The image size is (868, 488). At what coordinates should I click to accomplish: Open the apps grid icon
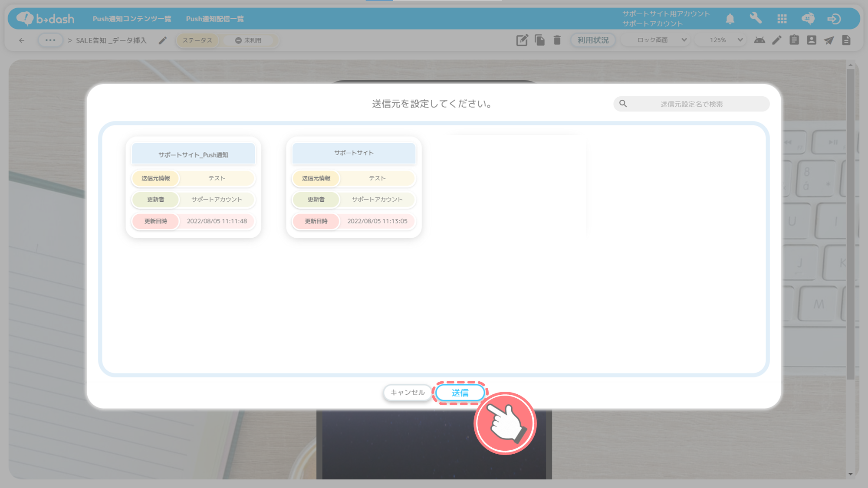782,19
